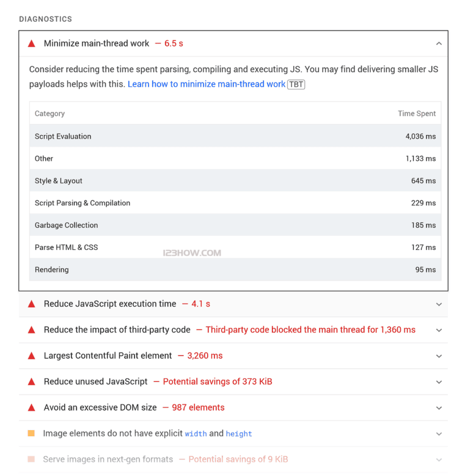
Task: Collapse the Minimize main-thread work section
Action: [439, 44]
